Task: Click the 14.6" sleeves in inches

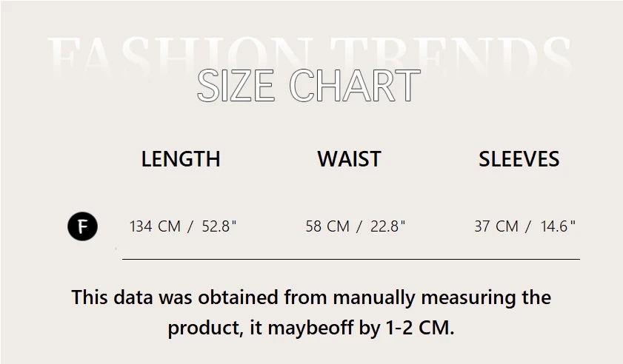Action: [x=558, y=226]
